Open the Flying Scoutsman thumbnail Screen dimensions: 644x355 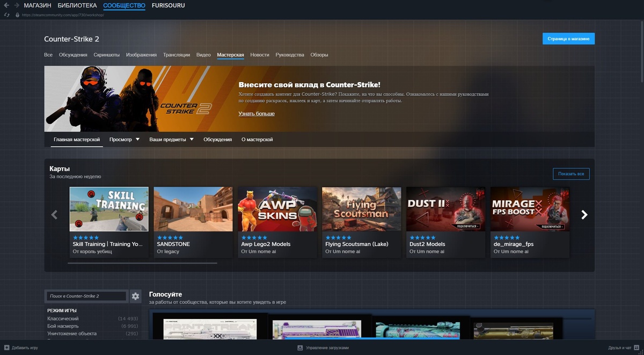pos(362,209)
